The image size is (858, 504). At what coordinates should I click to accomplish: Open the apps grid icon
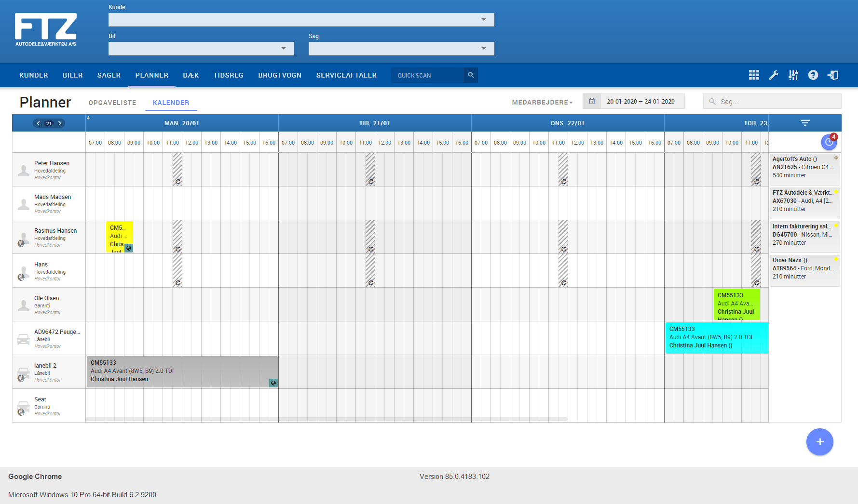(754, 75)
